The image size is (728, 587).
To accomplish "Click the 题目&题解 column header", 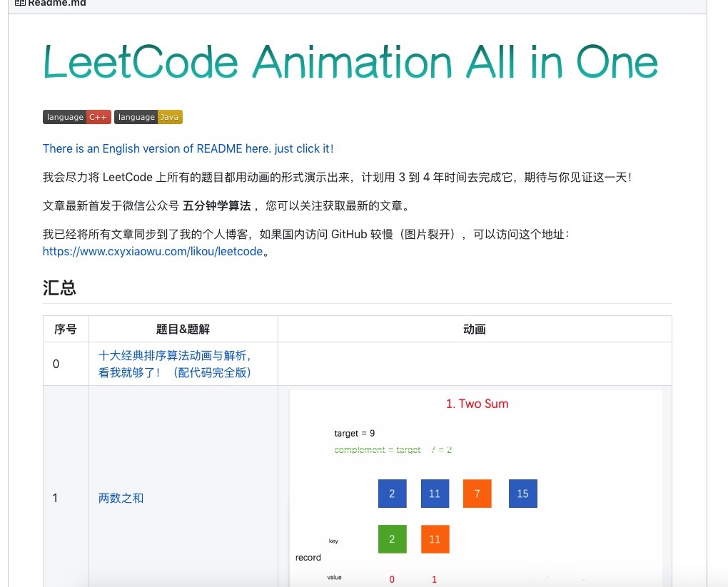I will tap(183, 329).
